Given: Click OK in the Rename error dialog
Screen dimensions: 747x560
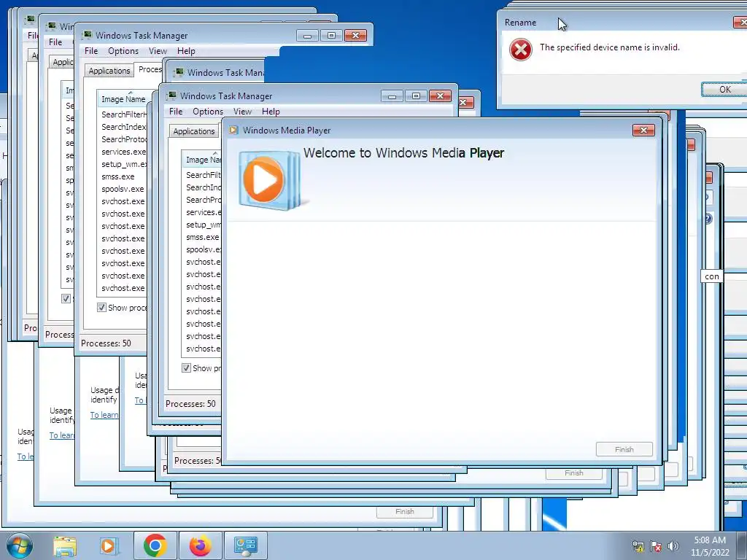Looking at the screenshot, I should 724,90.
